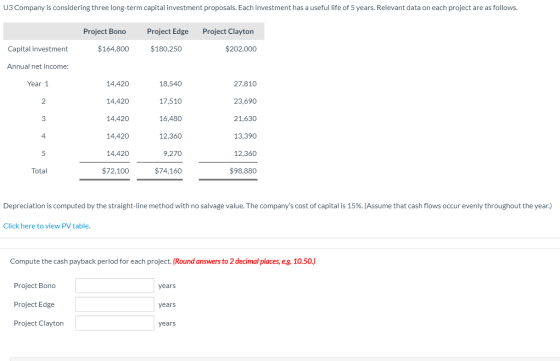Click the $180,250 capital investment value
Screen dimensions: 560x361
coord(166,49)
